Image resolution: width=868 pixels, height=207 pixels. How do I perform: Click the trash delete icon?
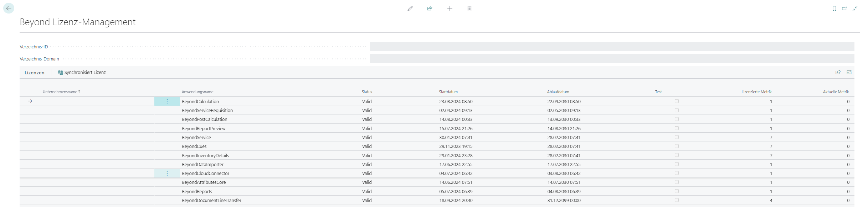[x=469, y=9]
